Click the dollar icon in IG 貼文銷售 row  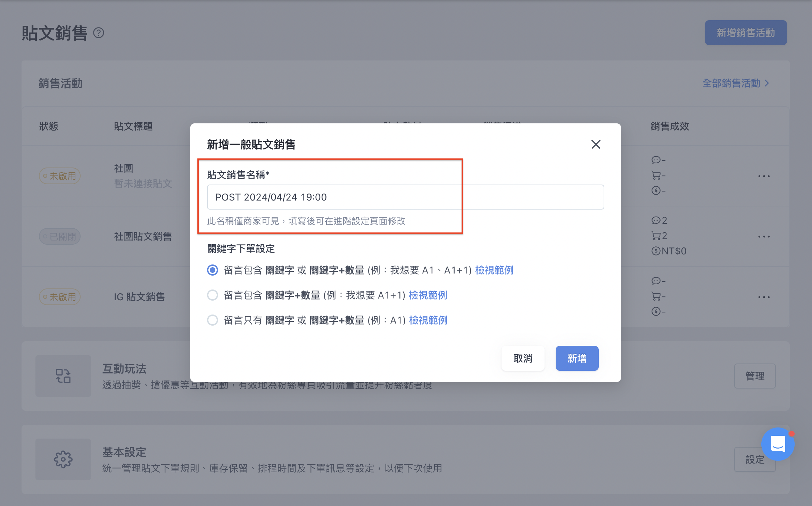(x=656, y=311)
